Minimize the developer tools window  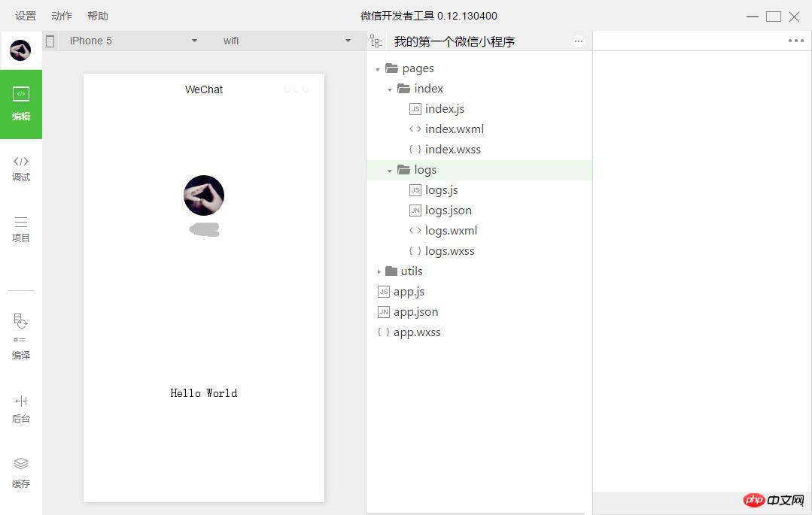[x=753, y=17]
